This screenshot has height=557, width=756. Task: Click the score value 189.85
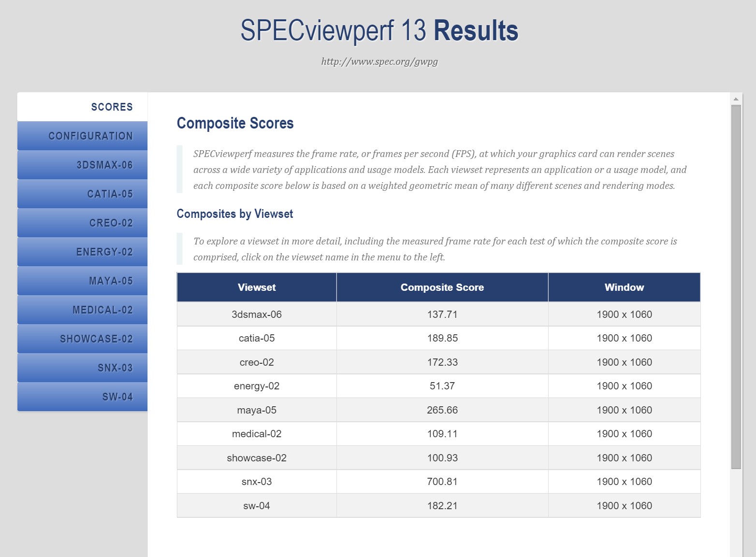tap(442, 338)
